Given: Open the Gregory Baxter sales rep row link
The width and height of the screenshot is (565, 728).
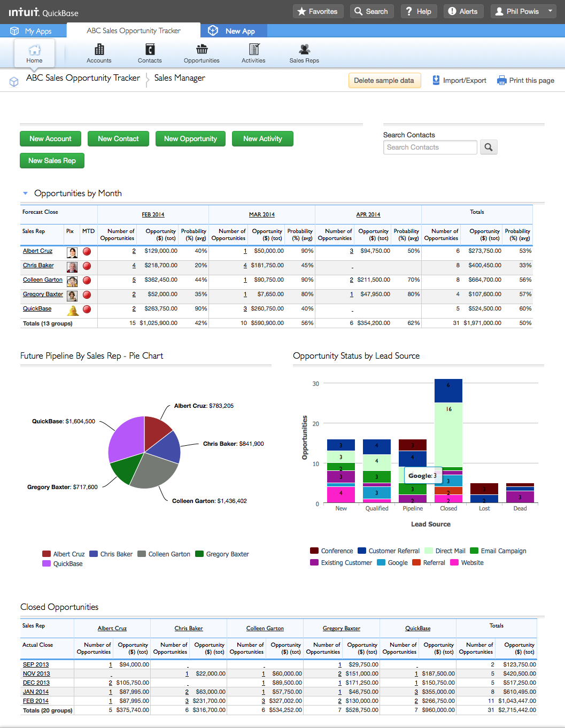Looking at the screenshot, I should coord(43,294).
